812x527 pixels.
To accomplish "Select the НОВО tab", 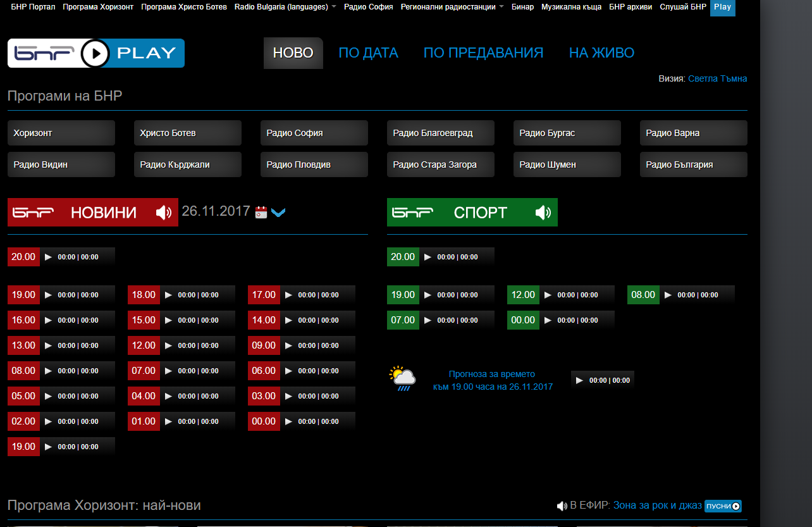I will (x=293, y=53).
